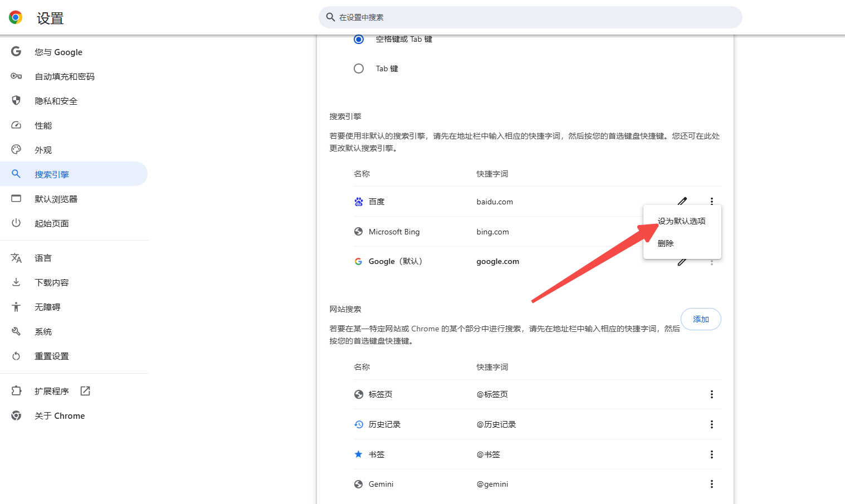Click the browser window icon for default browser

16,199
